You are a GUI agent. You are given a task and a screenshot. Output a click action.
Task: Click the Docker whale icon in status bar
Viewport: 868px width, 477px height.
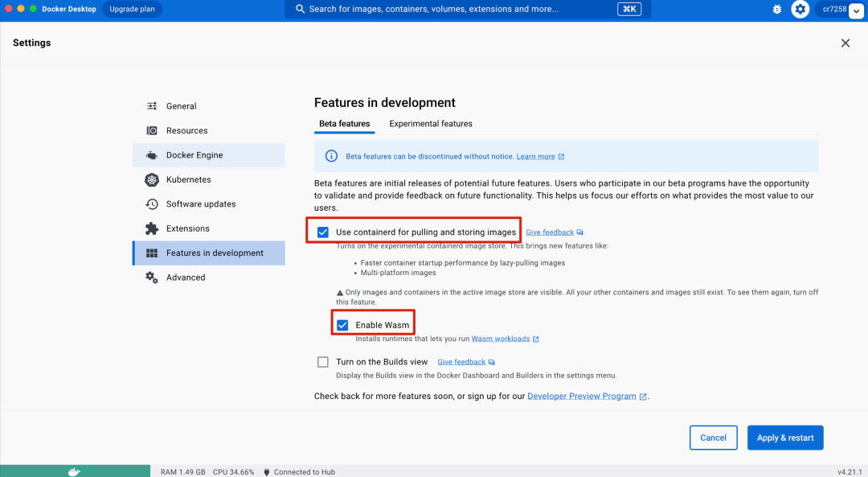coord(74,471)
